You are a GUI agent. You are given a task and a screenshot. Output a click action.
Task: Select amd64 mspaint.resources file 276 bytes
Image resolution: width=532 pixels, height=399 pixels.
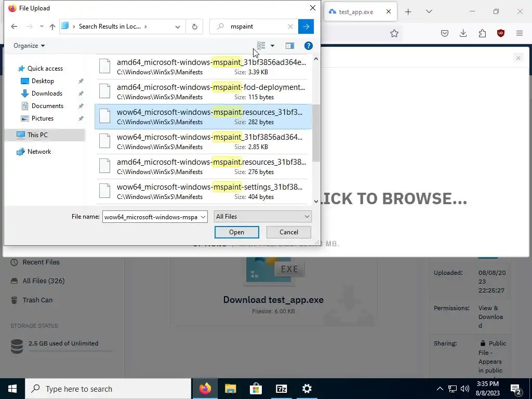click(x=203, y=166)
